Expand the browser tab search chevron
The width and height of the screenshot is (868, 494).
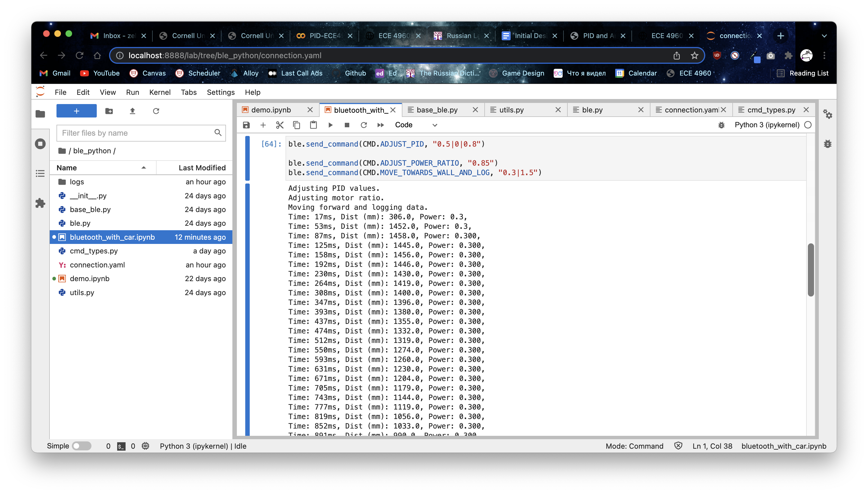pos(824,36)
